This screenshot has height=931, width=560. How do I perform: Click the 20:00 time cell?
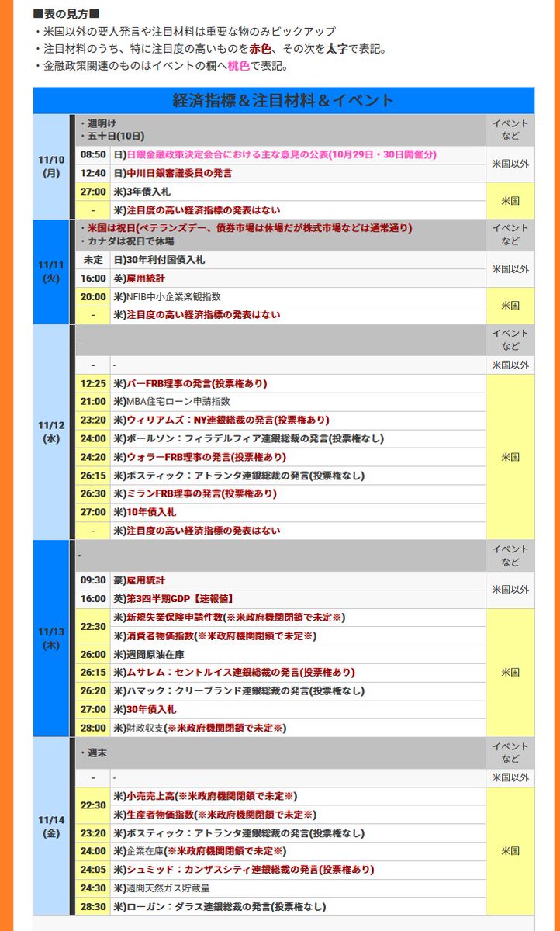[93, 296]
